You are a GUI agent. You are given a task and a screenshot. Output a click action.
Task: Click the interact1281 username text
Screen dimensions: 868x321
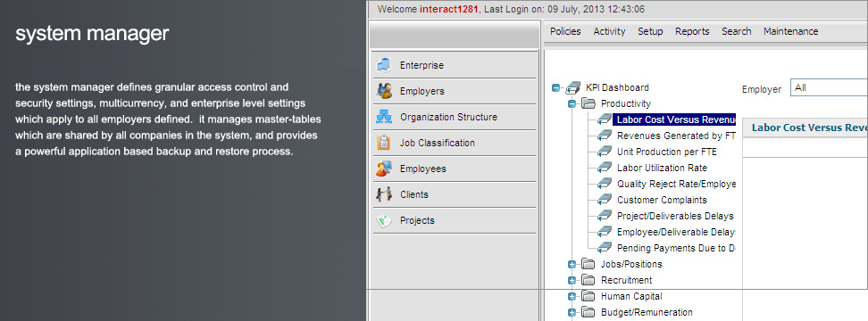[448, 10]
